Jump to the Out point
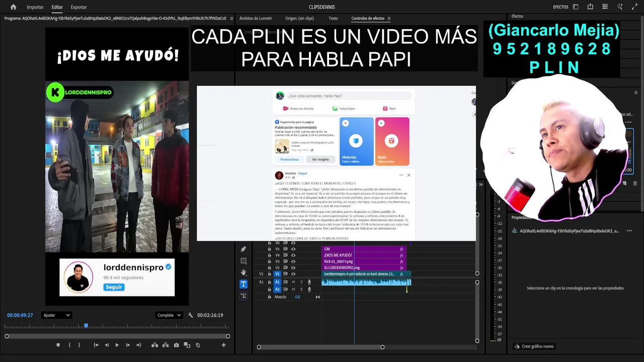Image resolution: width=644 pixels, height=362 pixels. pos(138,345)
